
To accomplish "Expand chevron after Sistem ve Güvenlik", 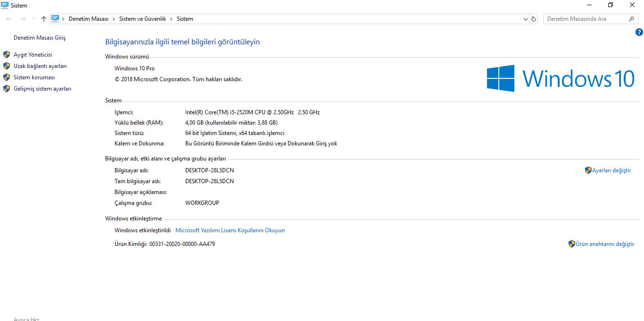I will [171, 19].
